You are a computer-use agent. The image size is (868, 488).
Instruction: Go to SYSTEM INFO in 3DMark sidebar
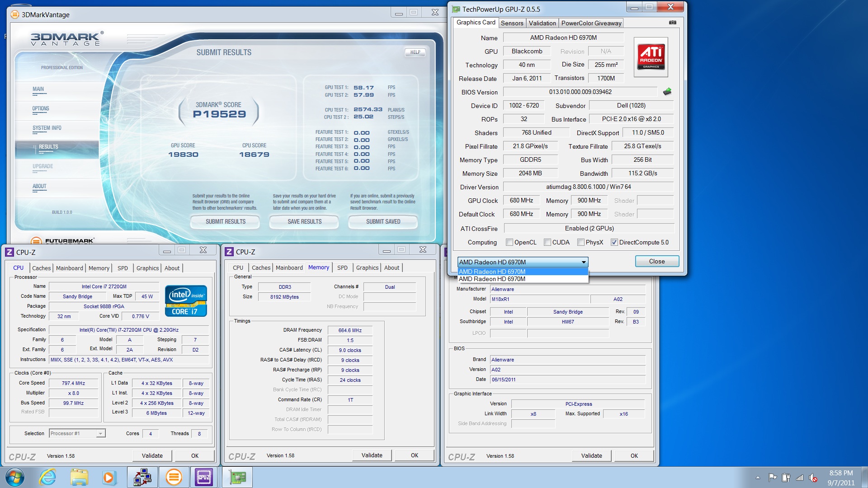(x=47, y=128)
